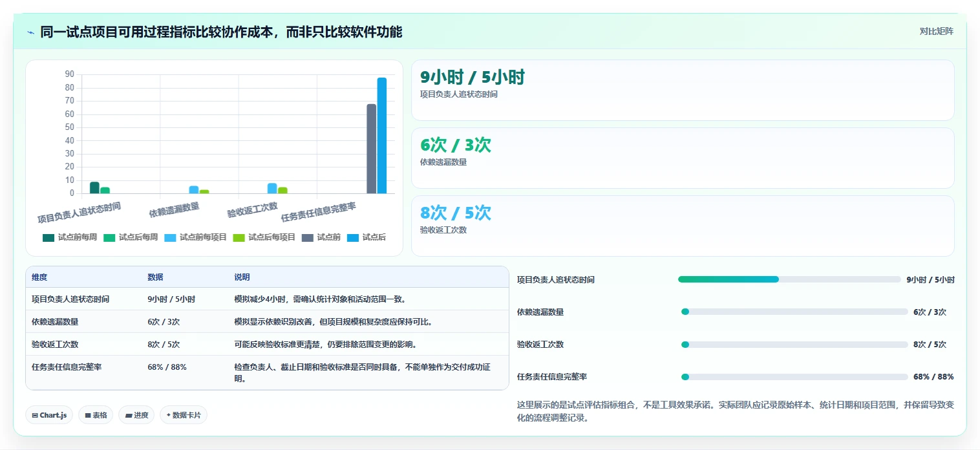Click the 数据 column header
This screenshot has width=980, height=450.
pos(155,277)
